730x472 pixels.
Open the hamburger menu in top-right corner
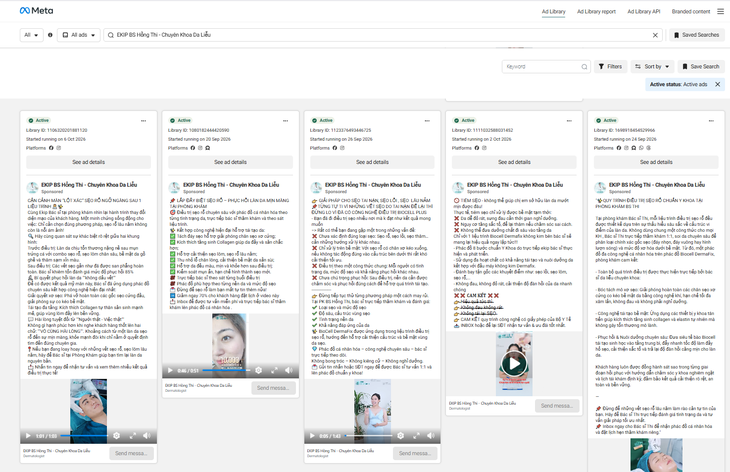(x=720, y=11)
